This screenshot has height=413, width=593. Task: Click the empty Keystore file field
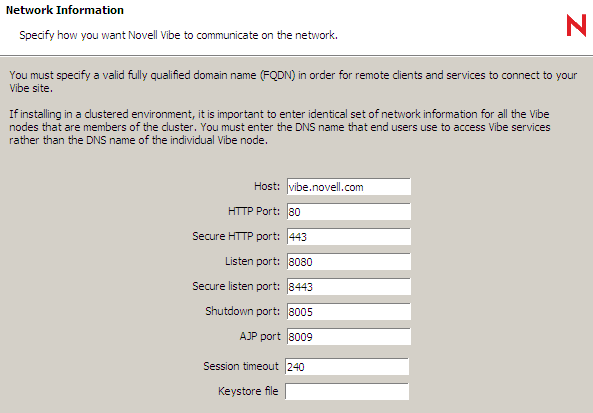347,391
